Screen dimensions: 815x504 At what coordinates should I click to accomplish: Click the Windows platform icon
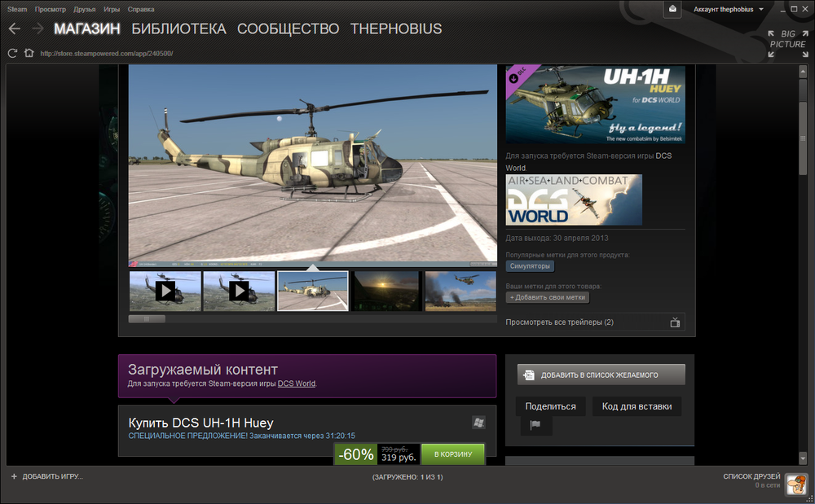[478, 423]
